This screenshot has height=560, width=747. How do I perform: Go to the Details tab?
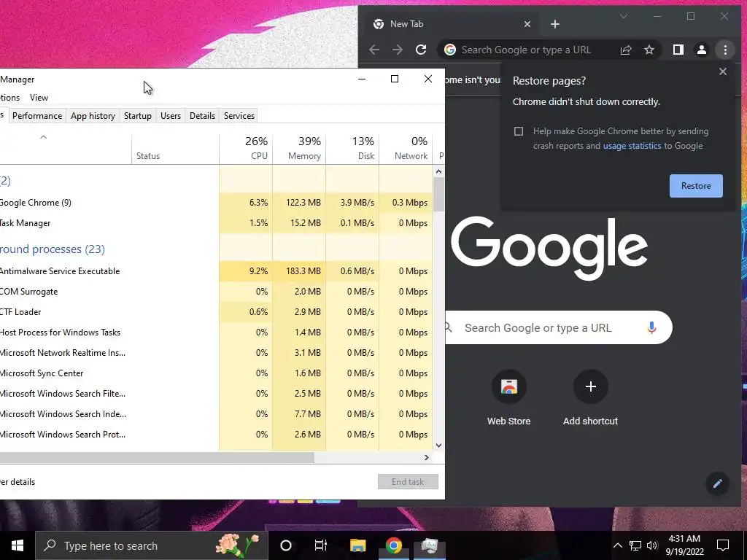[203, 116]
